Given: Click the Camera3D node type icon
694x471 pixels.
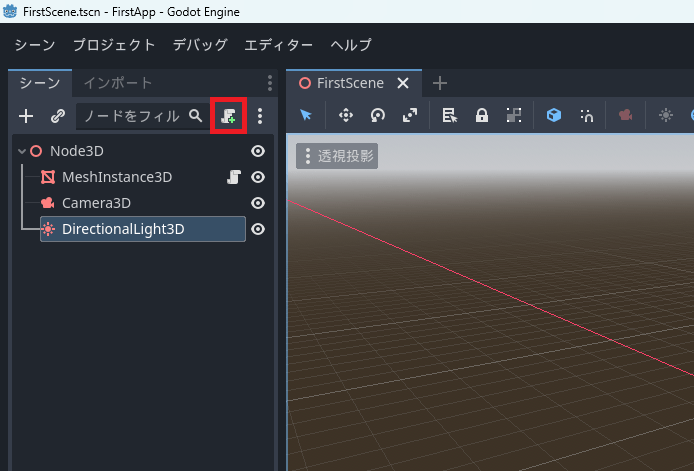Looking at the screenshot, I should pyautogui.click(x=47, y=203).
